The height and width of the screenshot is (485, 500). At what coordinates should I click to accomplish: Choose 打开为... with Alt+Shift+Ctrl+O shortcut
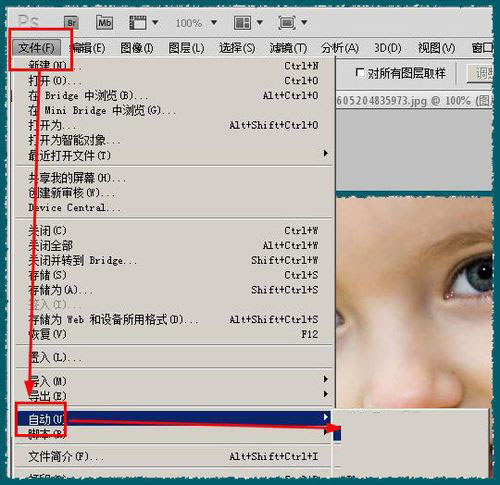[x=174, y=125]
